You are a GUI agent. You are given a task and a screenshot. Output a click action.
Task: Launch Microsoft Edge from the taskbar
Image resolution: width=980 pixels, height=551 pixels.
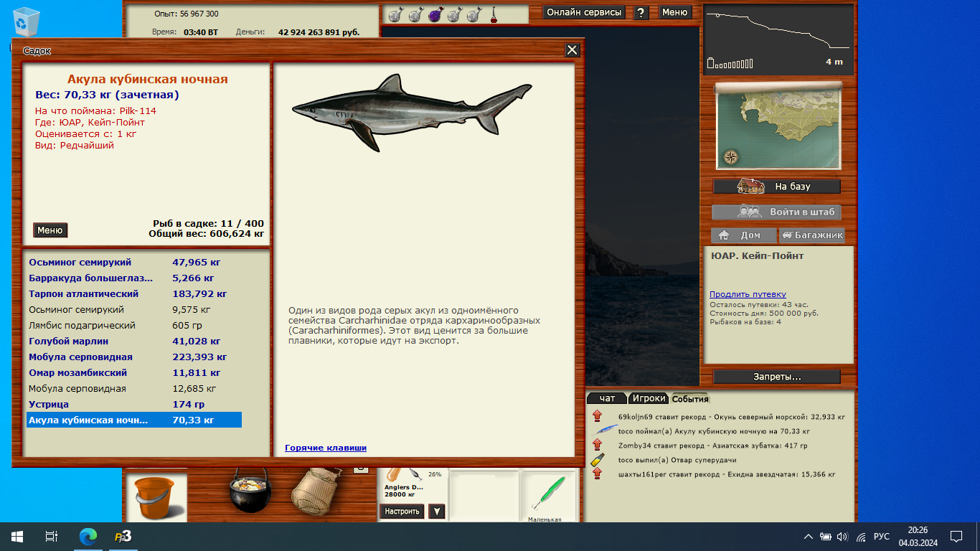(88, 537)
